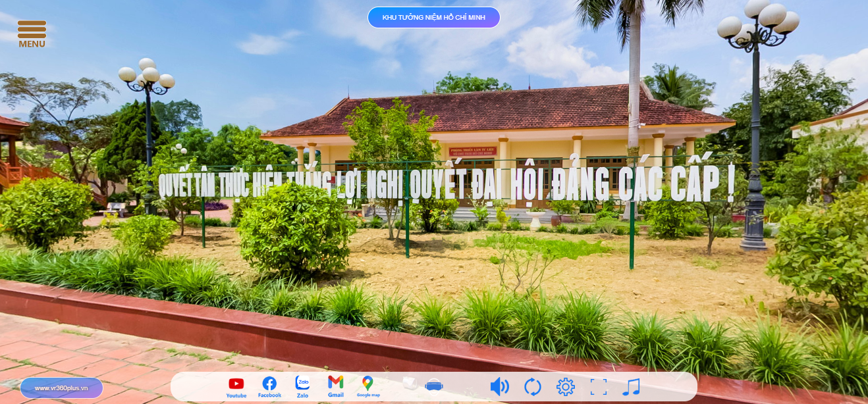This screenshot has height=404, width=868.
Task: Open the settings gear
Action: coord(566,387)
